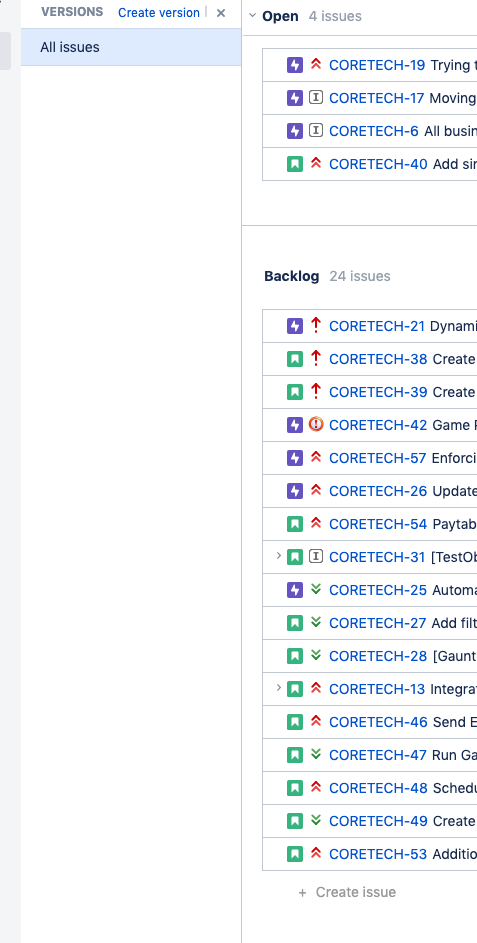Open issue CORETECH-39 link
Image resolution: width=477 pixels, height=943 pixels.
(x=378, y=392)
